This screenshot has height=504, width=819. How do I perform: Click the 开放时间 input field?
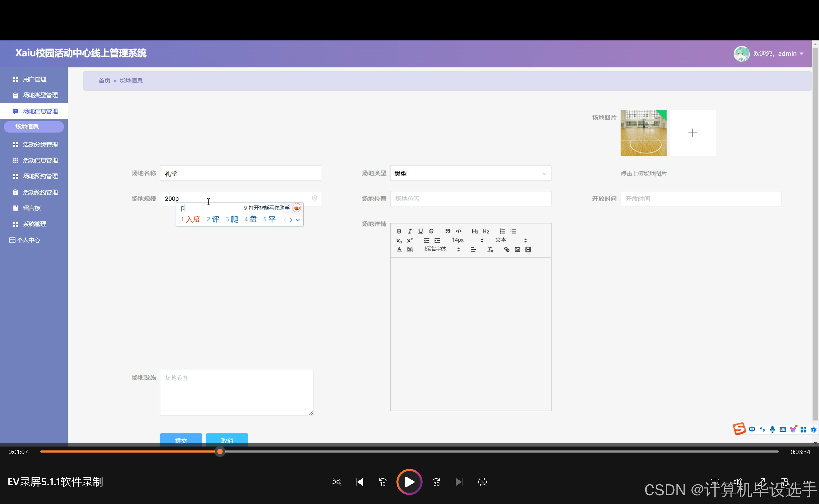coord(701,199)
